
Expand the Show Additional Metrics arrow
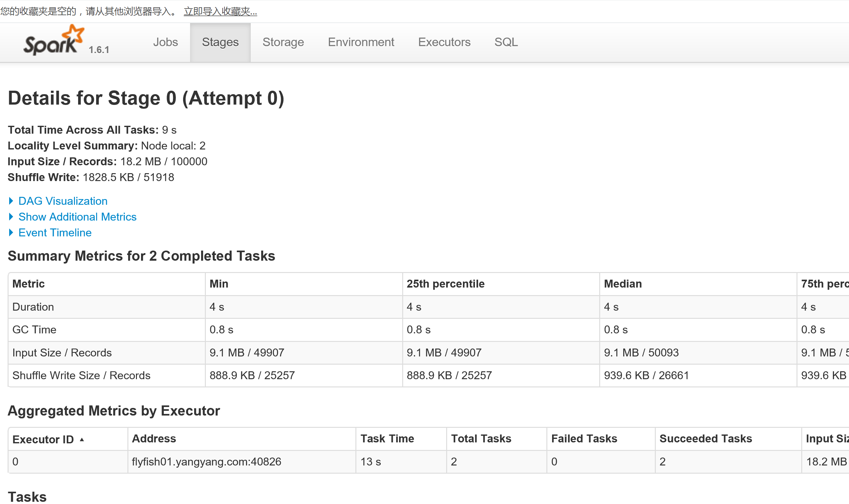click(x=11, y=217)
